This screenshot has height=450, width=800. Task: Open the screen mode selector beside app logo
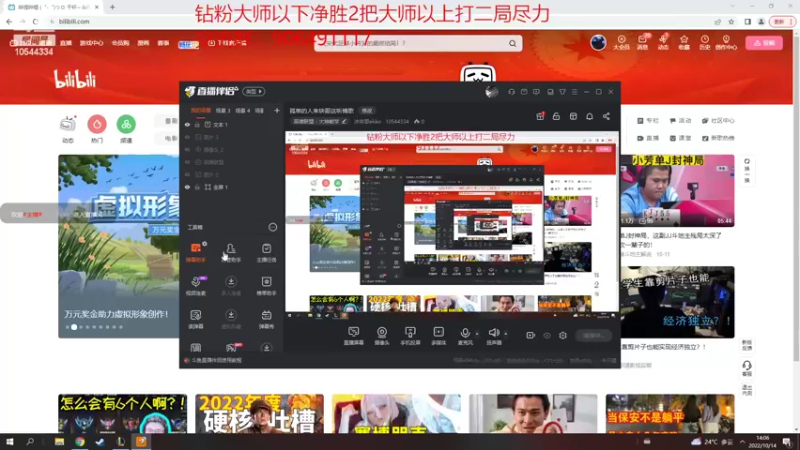(x=254, y=92)
